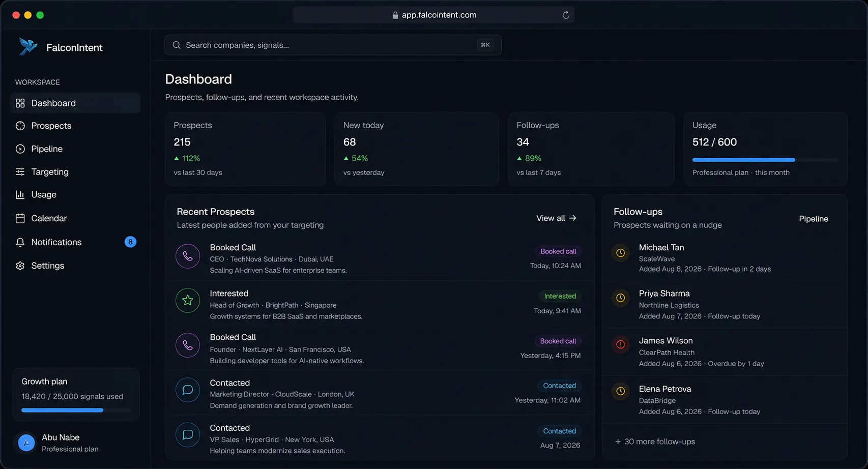The width and height of the screenshot is (868, 469).
Task: Select James Wilson follow-up name
Action: click(x=666, y=341)
